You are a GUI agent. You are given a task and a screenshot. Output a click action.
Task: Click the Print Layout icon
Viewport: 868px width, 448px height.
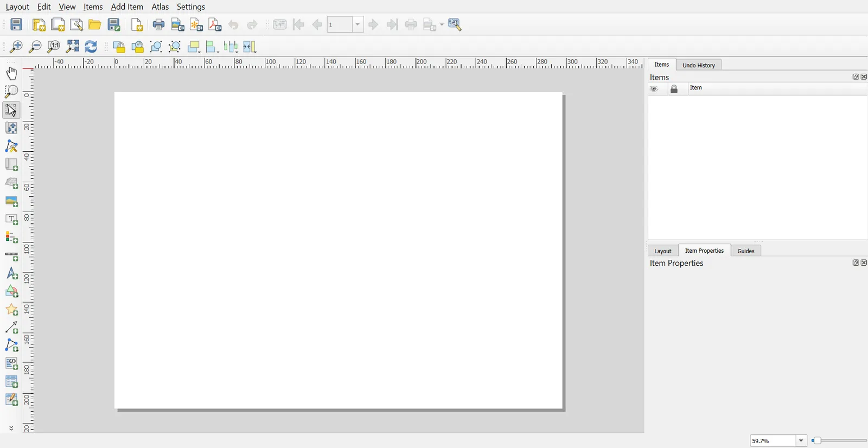[x=158, y=24]
